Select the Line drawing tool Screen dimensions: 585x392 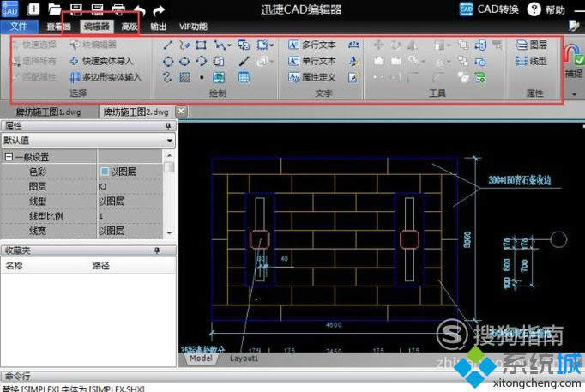pyautogui.click(x=168, y=45)
